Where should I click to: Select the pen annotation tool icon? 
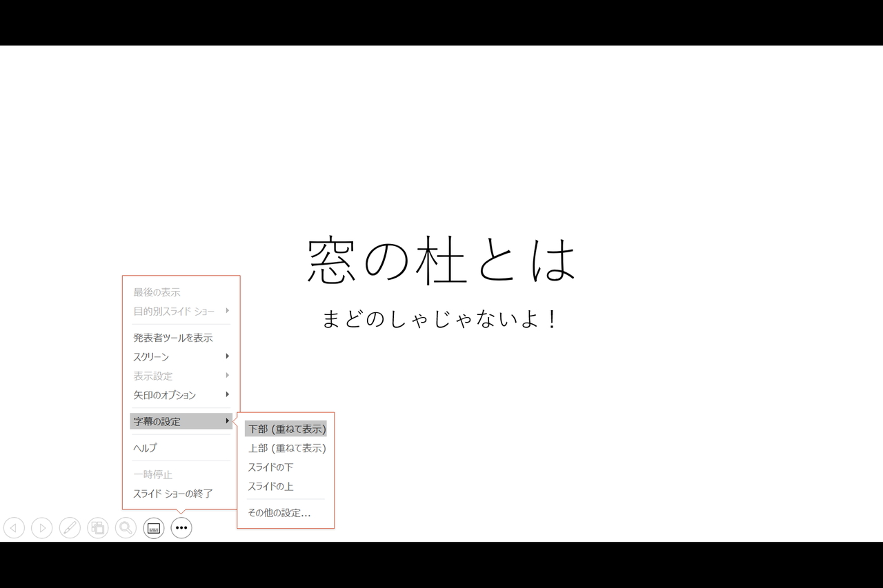70,528
